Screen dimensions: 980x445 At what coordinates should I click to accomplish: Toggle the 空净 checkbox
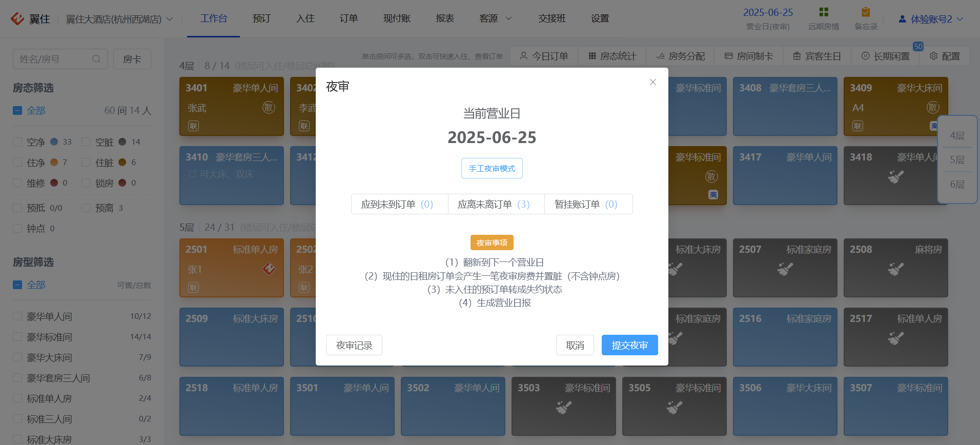[17, 142]
